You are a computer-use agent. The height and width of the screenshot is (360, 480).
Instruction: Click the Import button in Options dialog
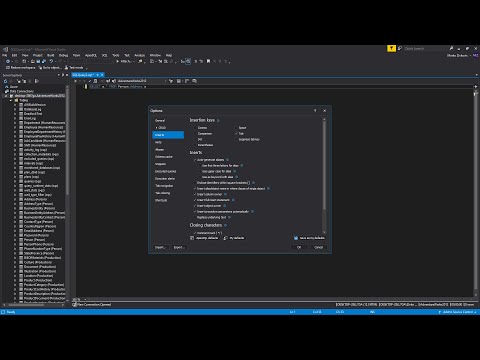[x=160, y=247]
